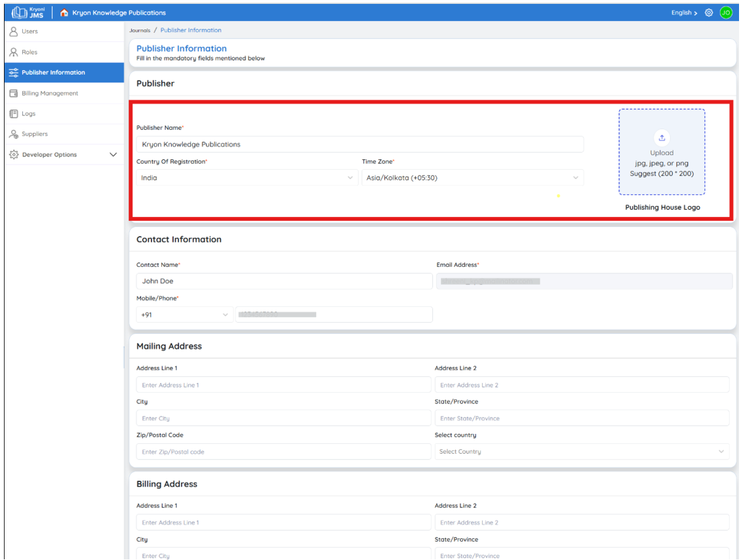Click the logo upload arrow icon
This screenshot has width=741, height=560.
(662, 138)
